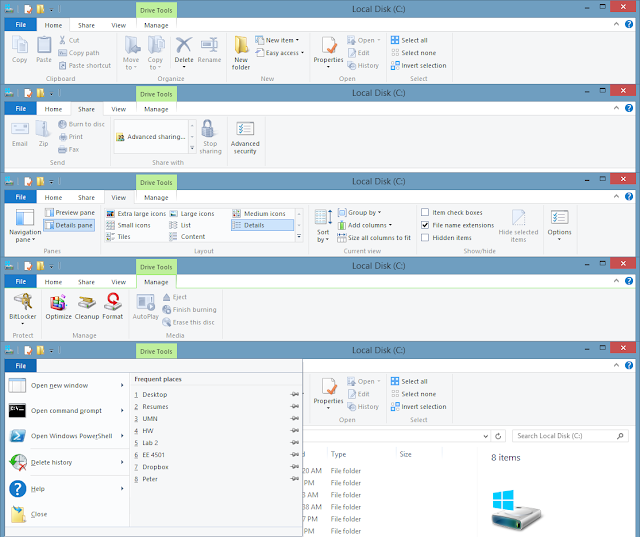Select the Details layout option
Viewport: 640px width, 537px height.
(x=262, y=225)
